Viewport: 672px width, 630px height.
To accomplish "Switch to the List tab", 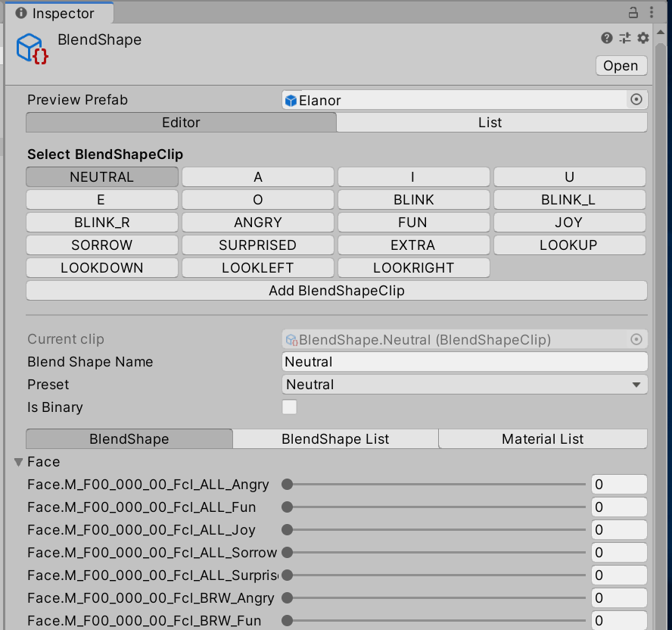I will coord(490,123).
